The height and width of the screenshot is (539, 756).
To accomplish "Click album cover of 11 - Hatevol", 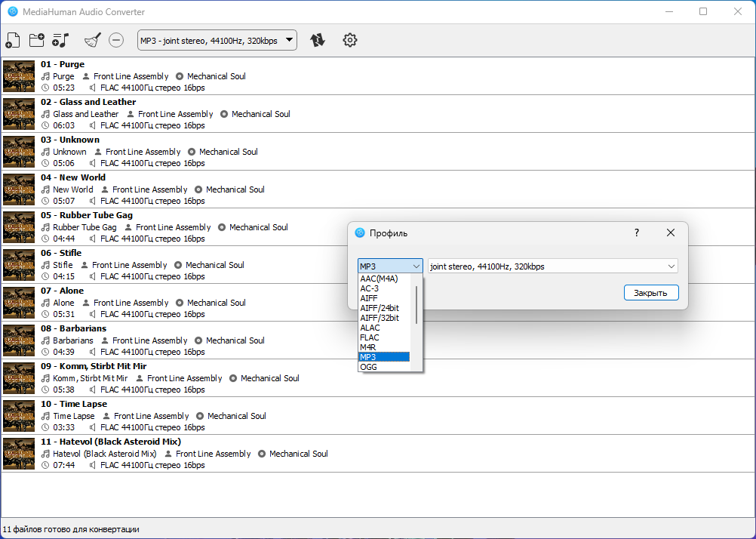I will [19, 454].
